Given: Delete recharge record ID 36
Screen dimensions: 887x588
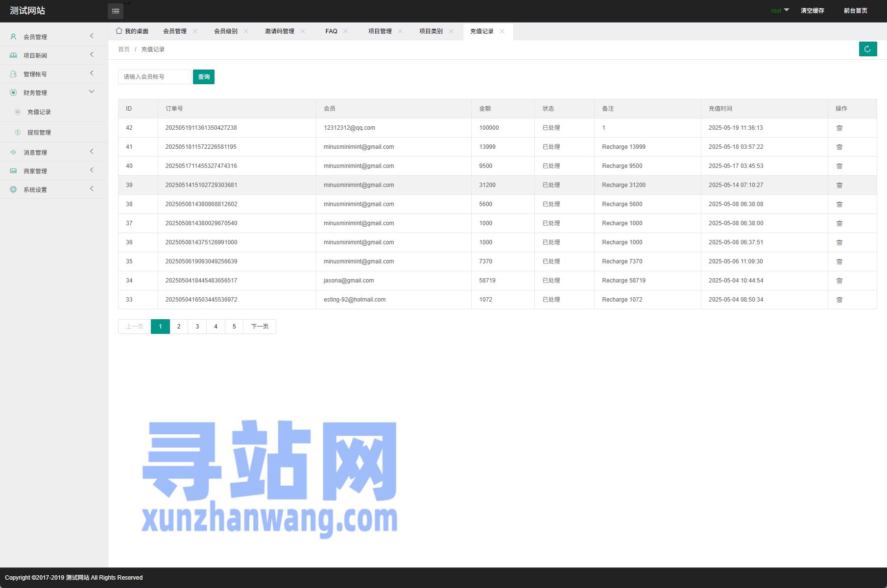Looking at the screenshot, I should tap(839, 242).
